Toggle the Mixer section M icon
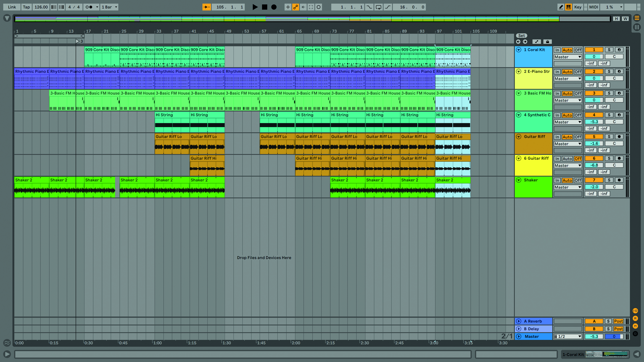644x362 pixels. 635,326
